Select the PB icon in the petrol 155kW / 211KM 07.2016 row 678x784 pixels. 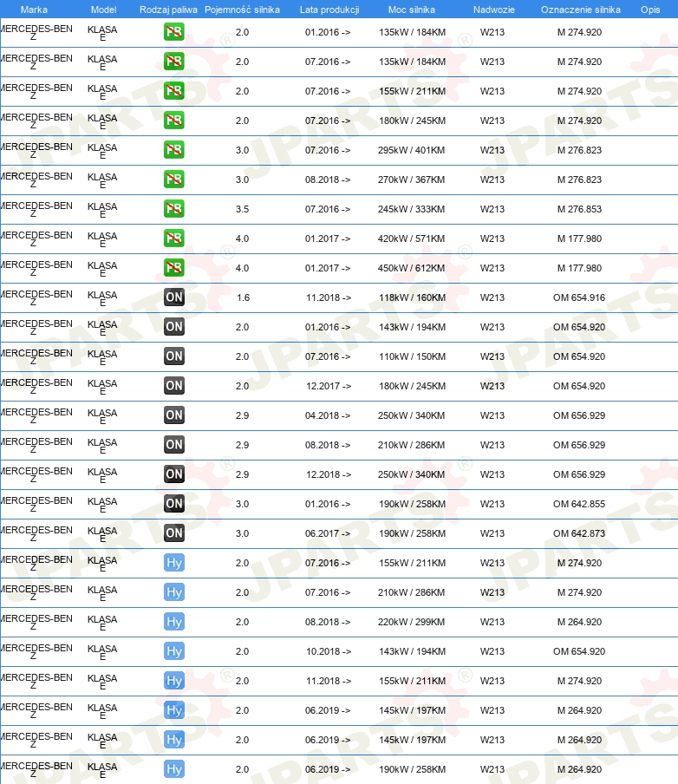(174, 91)
